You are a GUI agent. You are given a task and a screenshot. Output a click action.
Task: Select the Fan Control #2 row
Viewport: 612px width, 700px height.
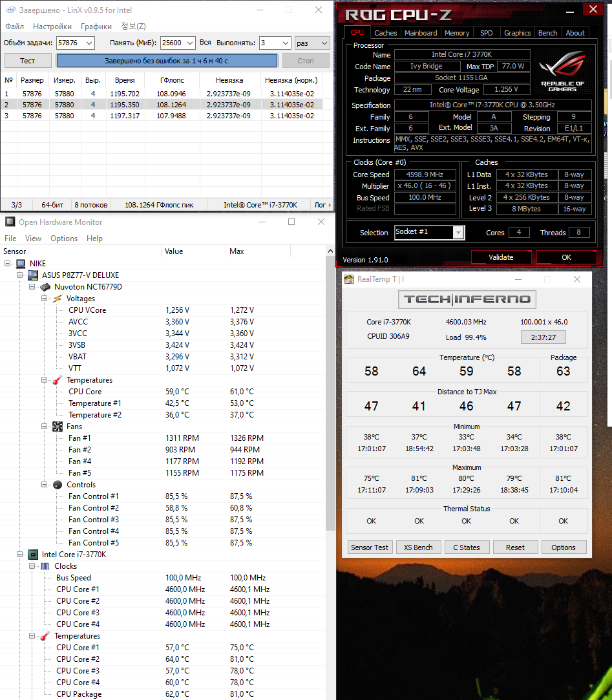(163, 508)
